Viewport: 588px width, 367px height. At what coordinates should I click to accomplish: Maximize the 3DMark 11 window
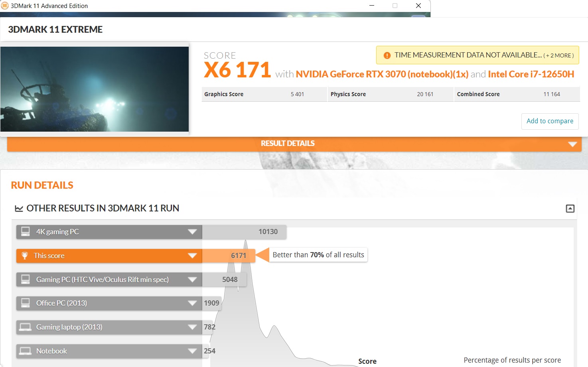[x=395, y=6]
